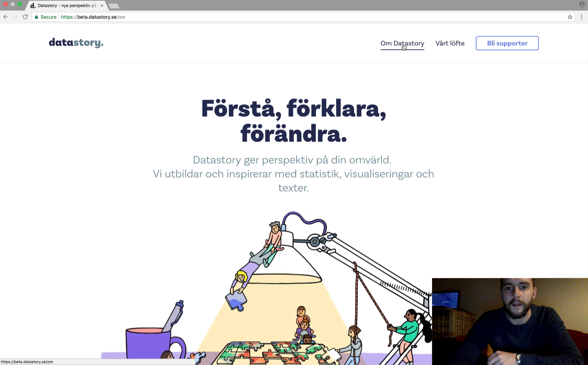Viewport: 588px width, 365px height.
Task: Click the browser forward arrow
Action: click(15, 17)
